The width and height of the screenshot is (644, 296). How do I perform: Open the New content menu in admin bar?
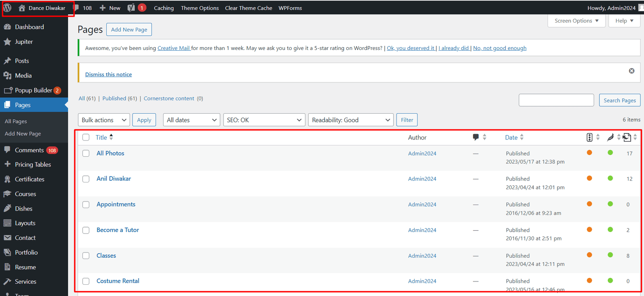coord(110,8)
